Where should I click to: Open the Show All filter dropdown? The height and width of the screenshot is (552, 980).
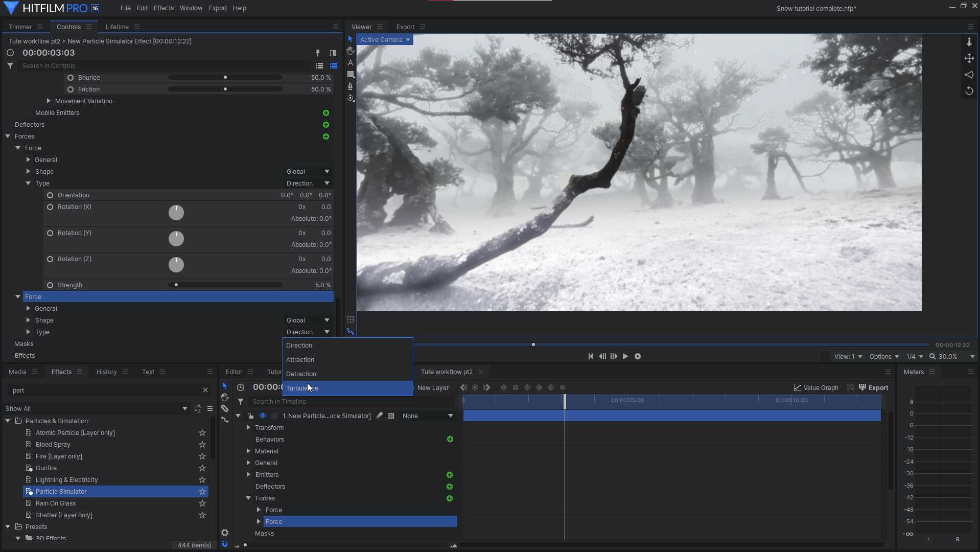click(x=96, y=408)
